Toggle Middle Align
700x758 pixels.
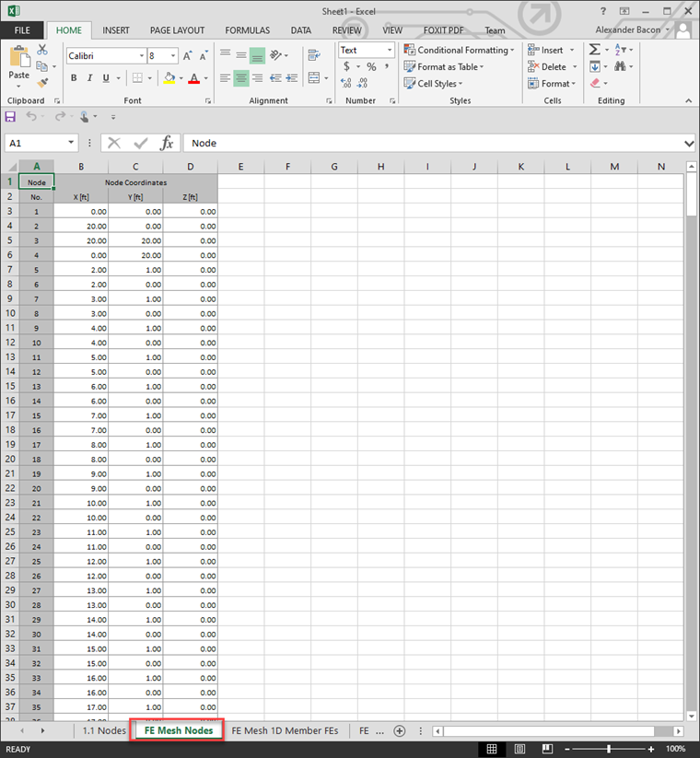[x=241, y=55]
